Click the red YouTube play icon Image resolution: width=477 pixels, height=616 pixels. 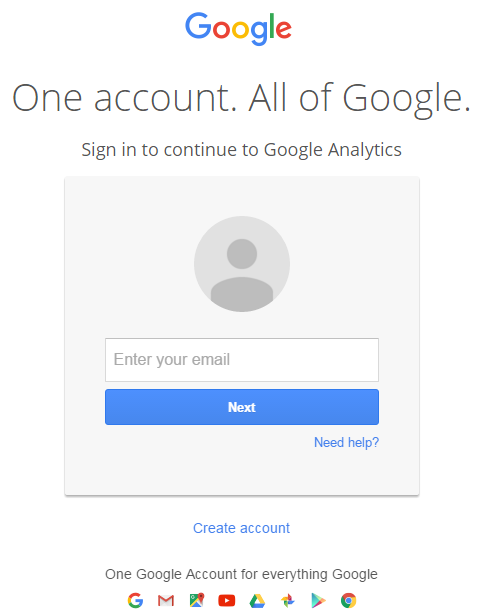(227, 600)
